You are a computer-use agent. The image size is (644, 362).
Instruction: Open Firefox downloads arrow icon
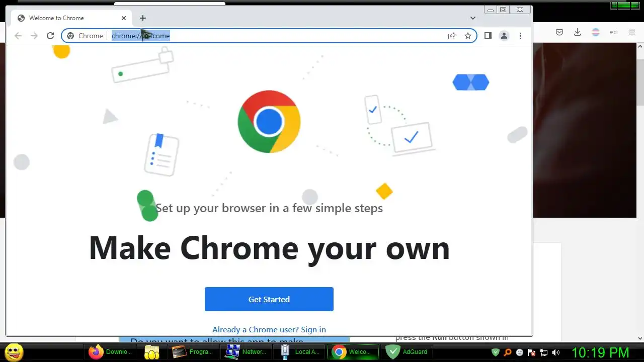coord(578,32)
